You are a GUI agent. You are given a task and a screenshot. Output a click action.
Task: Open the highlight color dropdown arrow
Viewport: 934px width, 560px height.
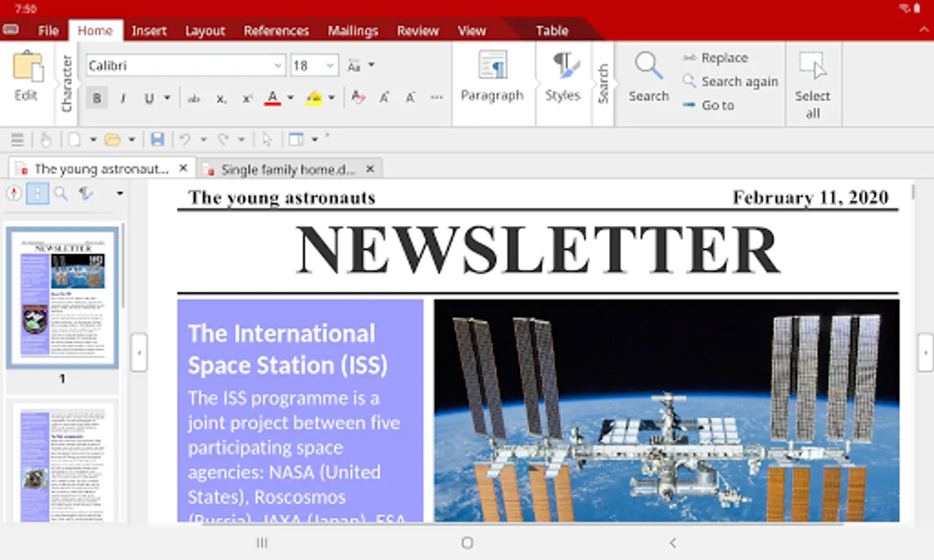tap(332, 98)
